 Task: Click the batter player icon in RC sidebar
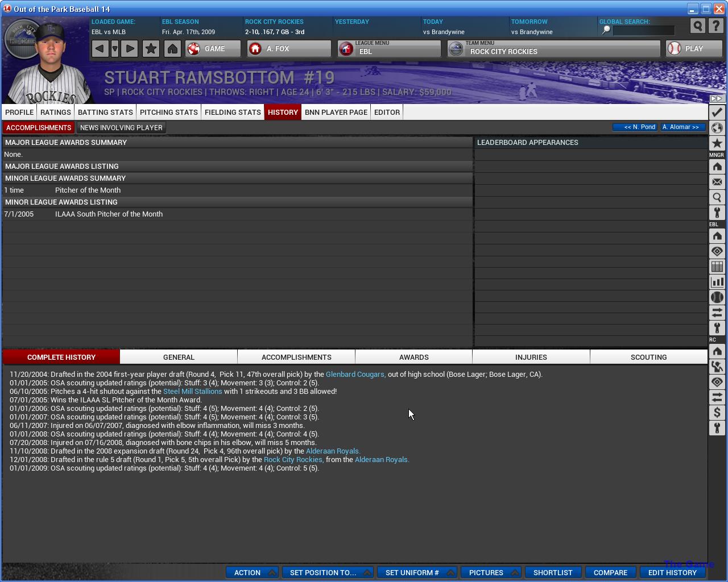717,367
